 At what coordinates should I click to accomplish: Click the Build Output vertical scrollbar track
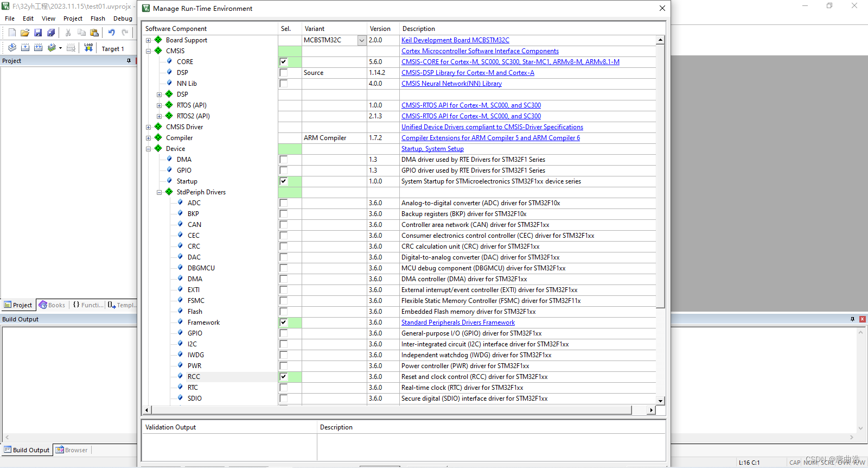coord(860,380)
